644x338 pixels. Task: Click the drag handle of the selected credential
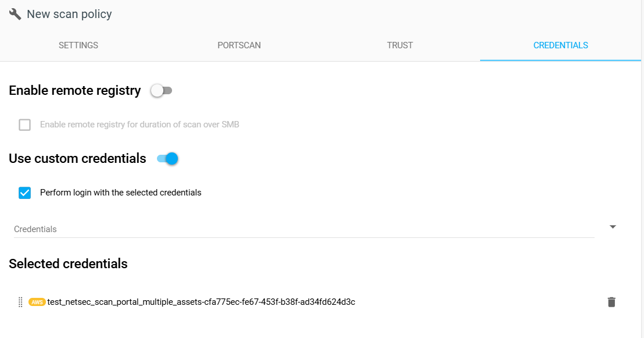pyautogui.click(x=20, y=302)
